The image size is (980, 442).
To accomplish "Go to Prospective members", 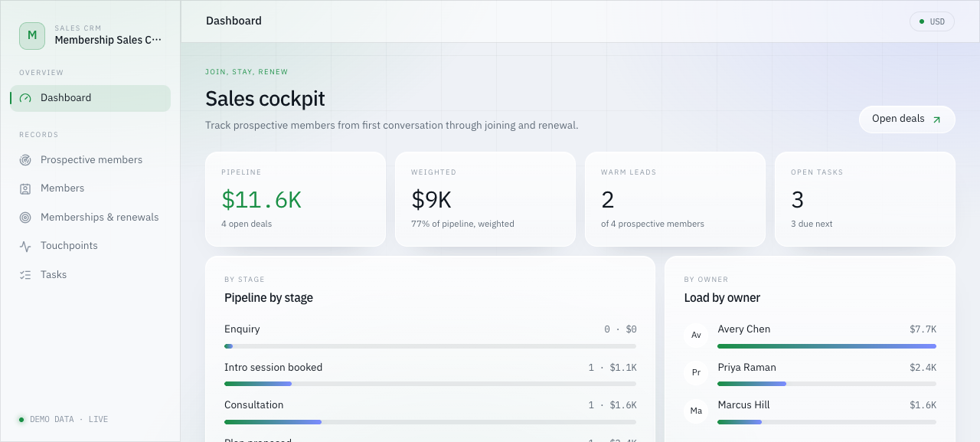I will point(90,160).
